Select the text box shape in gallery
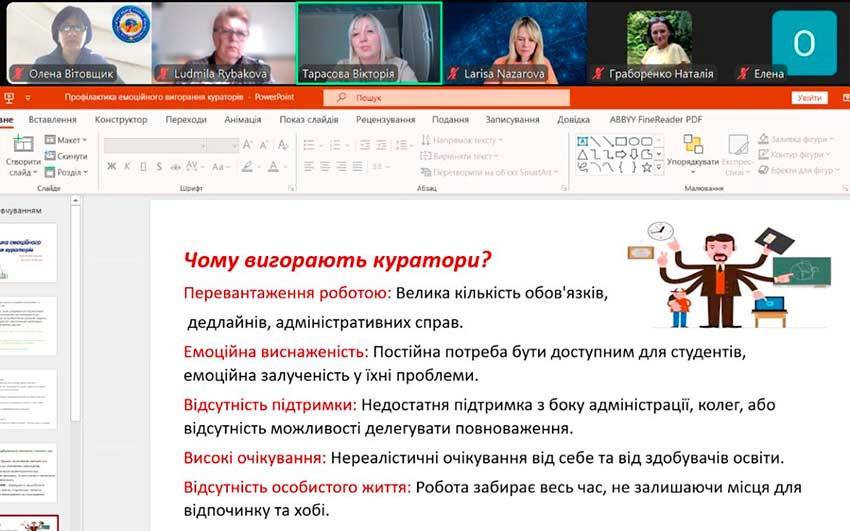This screenshot has width=850, height=531. (582, 141)
